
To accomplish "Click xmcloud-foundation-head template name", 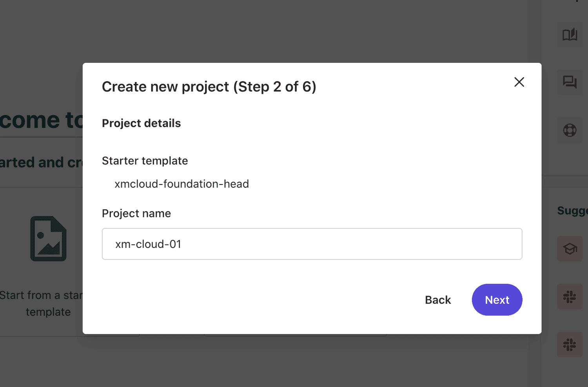I will click(181, 184).
